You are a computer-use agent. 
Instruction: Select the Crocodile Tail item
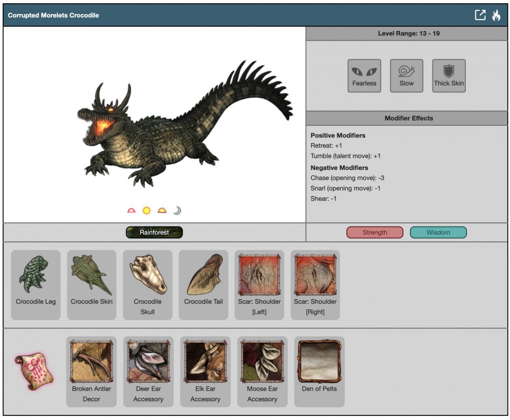203,285
